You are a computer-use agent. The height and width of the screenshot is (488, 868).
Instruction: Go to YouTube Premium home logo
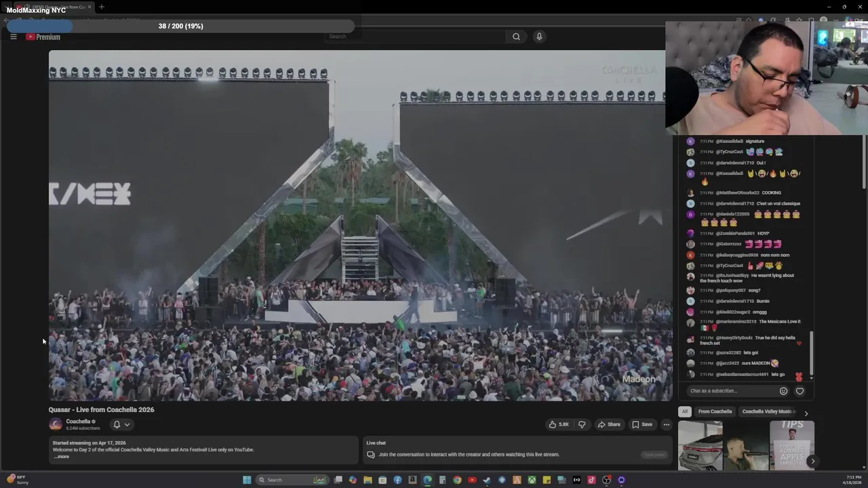43,37
